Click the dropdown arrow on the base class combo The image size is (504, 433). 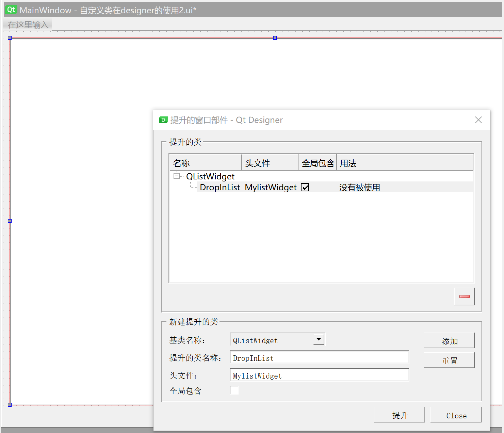[x=319, y=339]
